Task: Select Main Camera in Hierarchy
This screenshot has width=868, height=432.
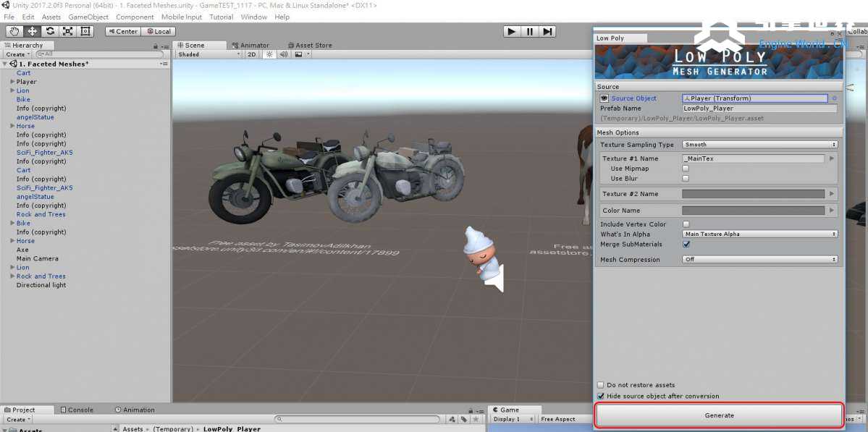Action: (x=37, y=259)
